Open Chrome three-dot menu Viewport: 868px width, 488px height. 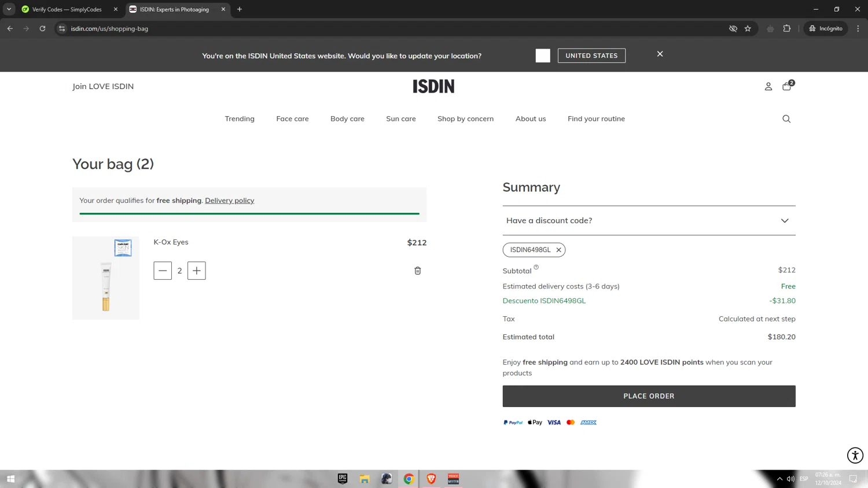858,28
